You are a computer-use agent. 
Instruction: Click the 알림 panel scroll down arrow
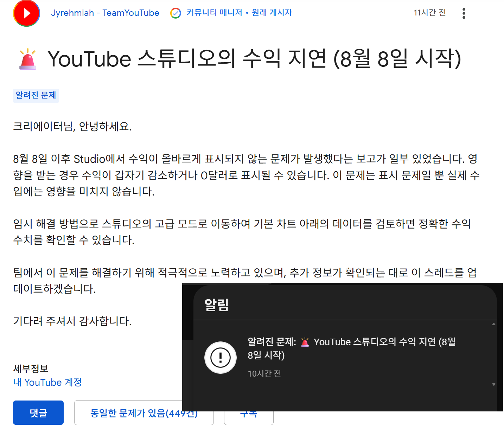(494, 384)
